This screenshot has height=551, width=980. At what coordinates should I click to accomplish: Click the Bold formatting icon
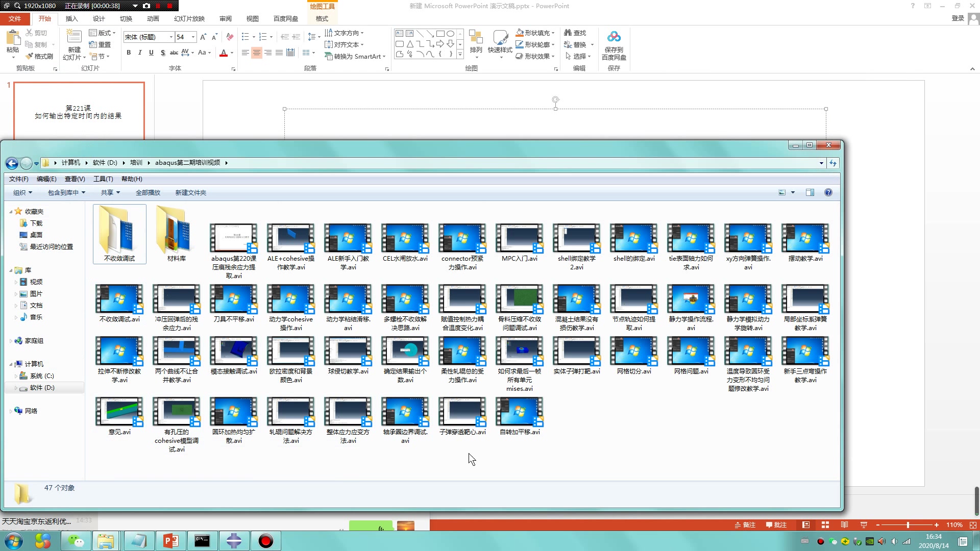(129, 53)
